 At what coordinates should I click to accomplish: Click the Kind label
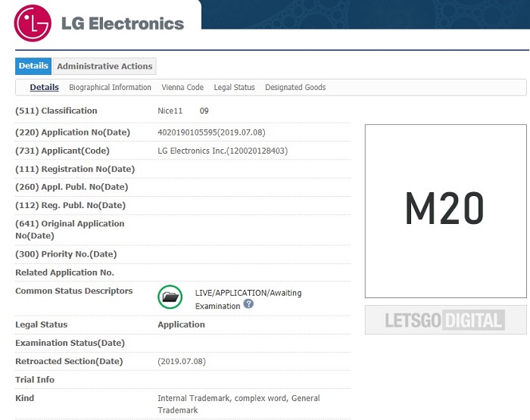25,398
